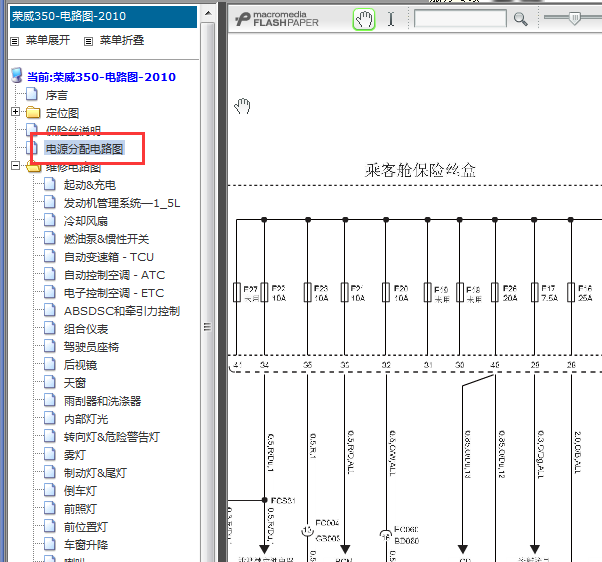Select the text selection I-beam tool

(x=391, y=19)
